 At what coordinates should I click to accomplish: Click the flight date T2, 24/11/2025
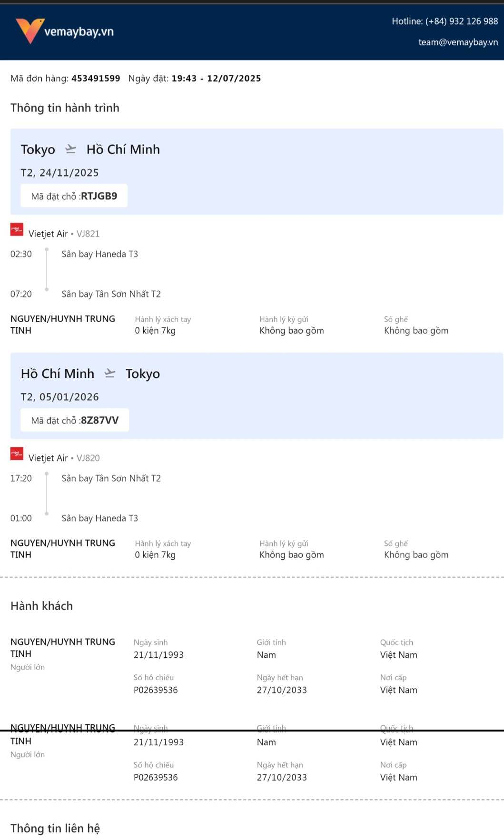point(60,173)
